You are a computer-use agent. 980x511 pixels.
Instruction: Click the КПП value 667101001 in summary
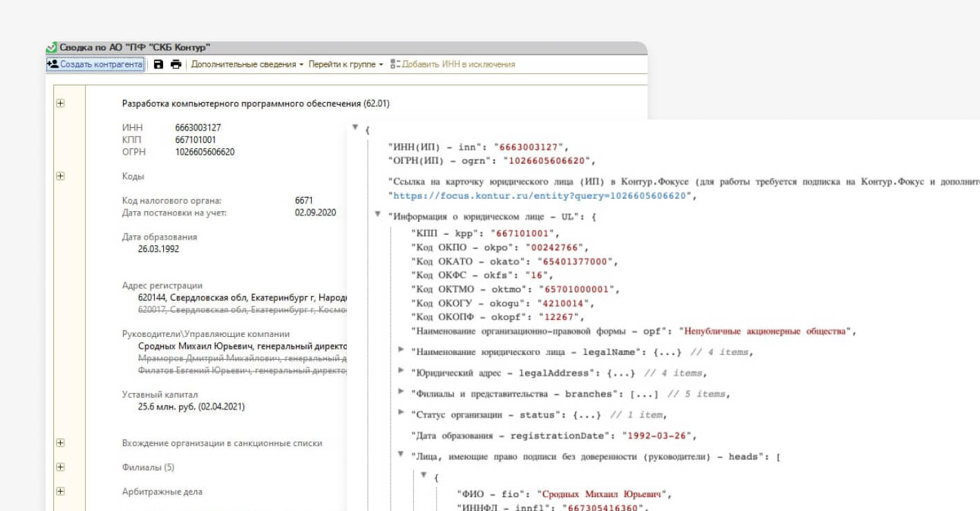pos(196,139)
